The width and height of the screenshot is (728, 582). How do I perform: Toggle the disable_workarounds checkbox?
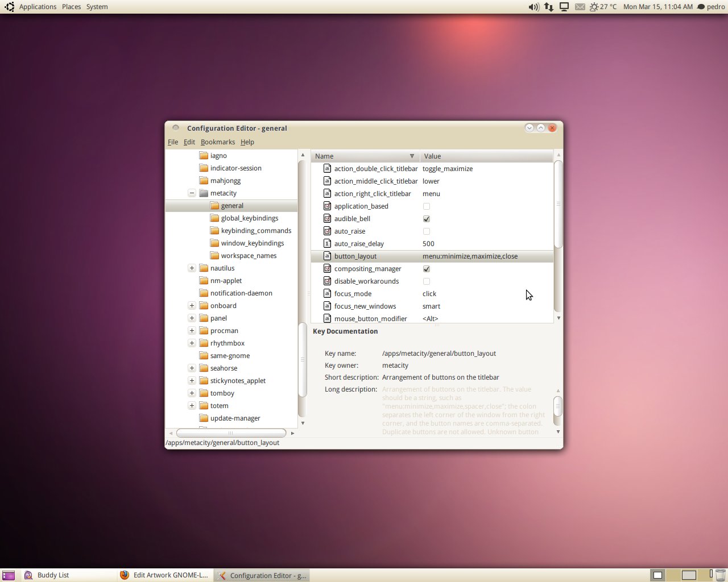(427, 281)
